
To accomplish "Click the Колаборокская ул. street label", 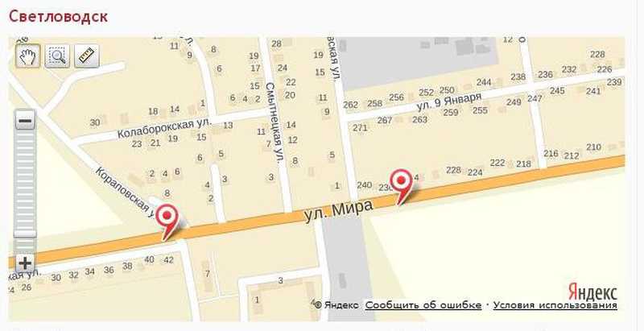I will click(164, 128).
